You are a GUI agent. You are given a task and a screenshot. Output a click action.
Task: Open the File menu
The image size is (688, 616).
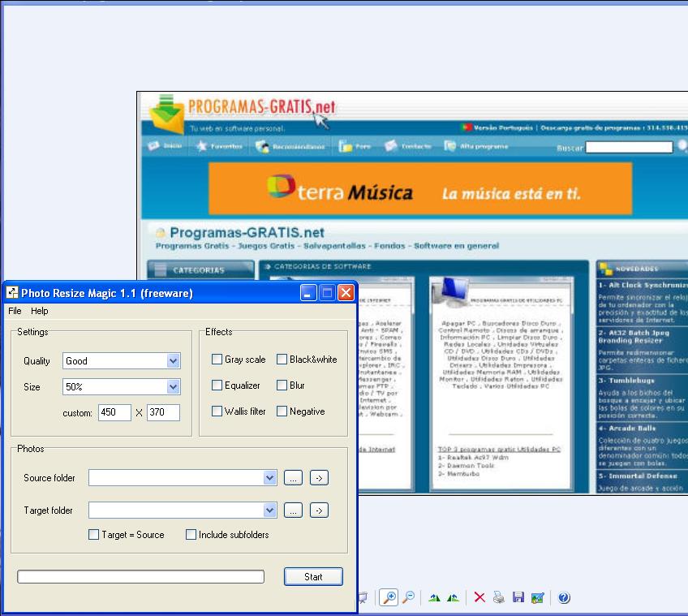click(x=15, y=311)
